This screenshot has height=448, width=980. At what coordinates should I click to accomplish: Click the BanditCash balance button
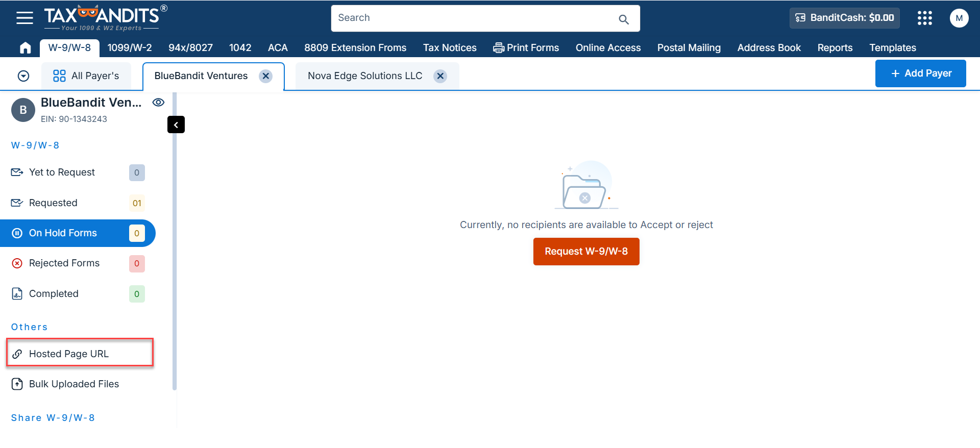point(845,18)
